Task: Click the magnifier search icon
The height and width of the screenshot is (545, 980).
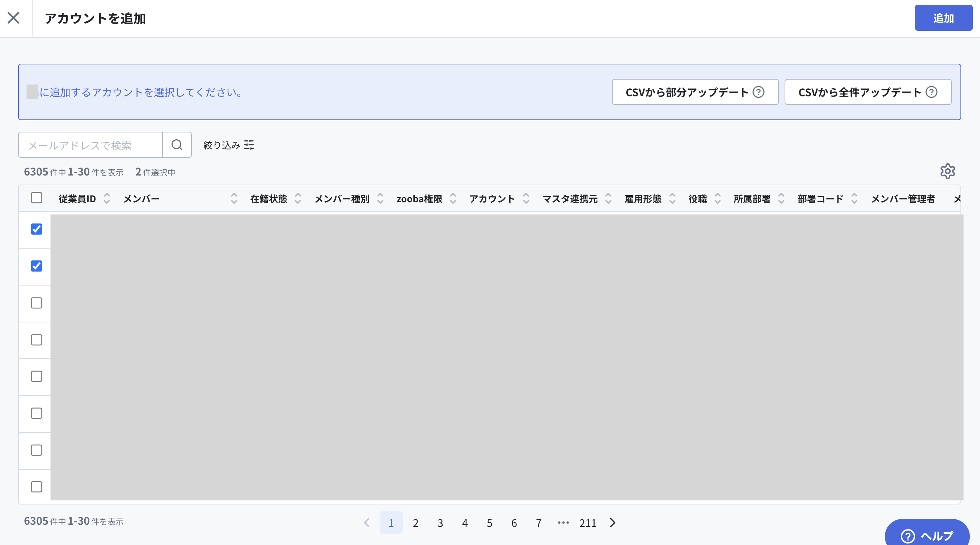Action: pyautogui.click(x=177, y=145)
